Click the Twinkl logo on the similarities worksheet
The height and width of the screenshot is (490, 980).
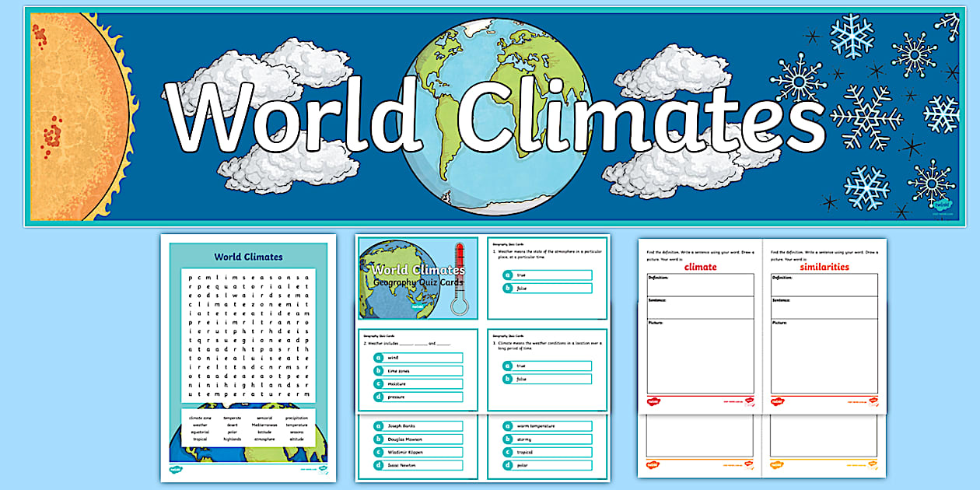[776, 401]
